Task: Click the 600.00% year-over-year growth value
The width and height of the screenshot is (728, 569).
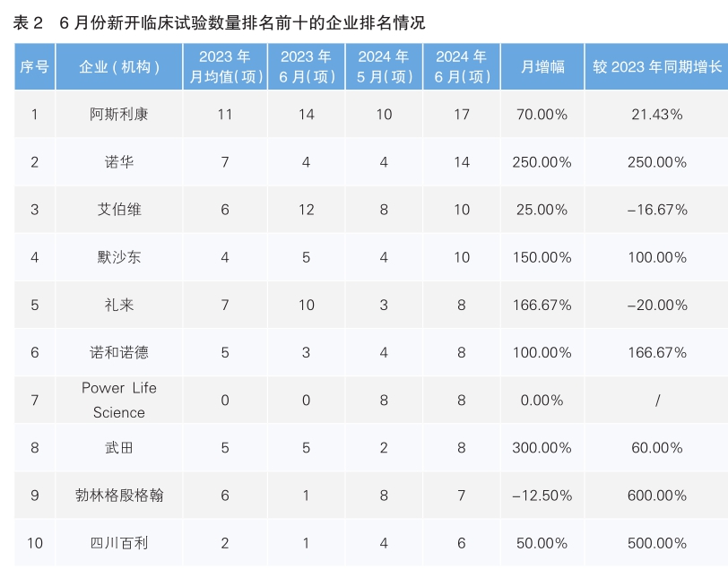Action: [x=656, y=495]
